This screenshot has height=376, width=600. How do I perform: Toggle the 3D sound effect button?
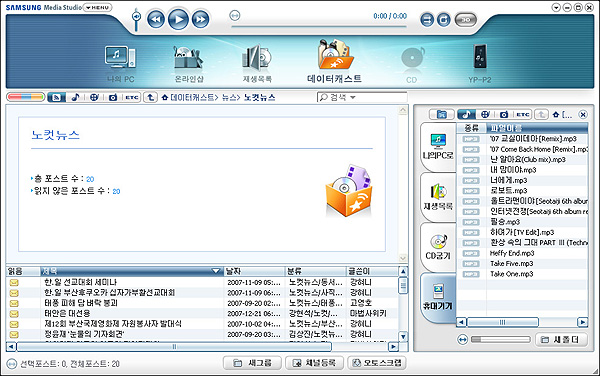point(466,20)
